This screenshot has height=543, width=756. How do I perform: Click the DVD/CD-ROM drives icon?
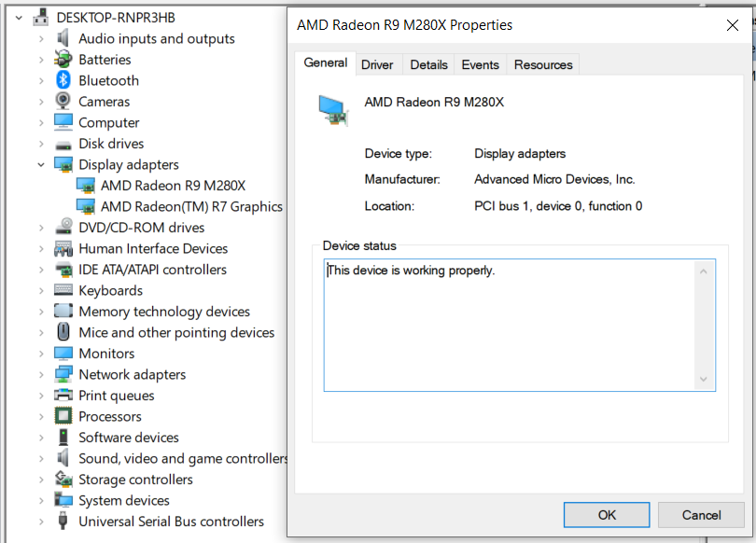click(63, 228)
